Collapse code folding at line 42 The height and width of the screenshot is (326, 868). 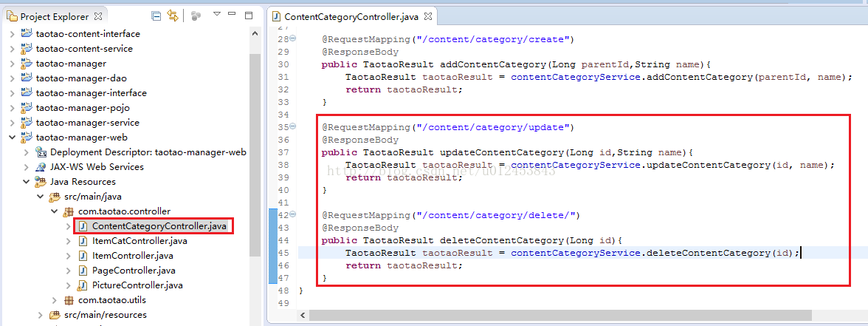point(293,215)
